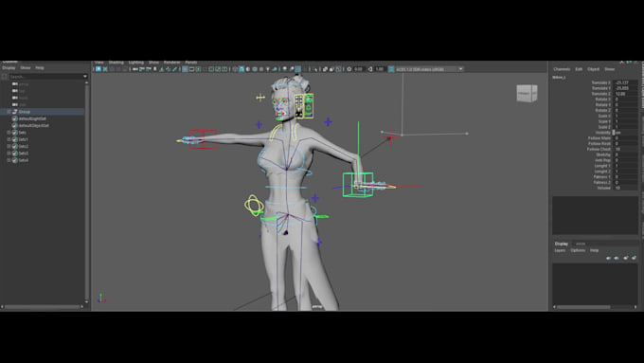The width and height of the screenshot is (644, 363).
Task: Open the Layers menu in layer editor
Action: (560, 250)
